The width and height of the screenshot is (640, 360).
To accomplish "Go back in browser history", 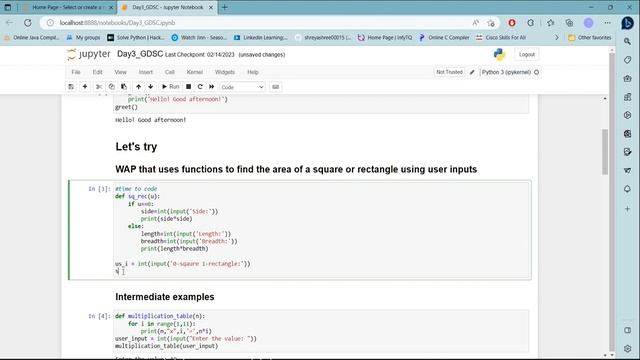I will click(10, 23).
